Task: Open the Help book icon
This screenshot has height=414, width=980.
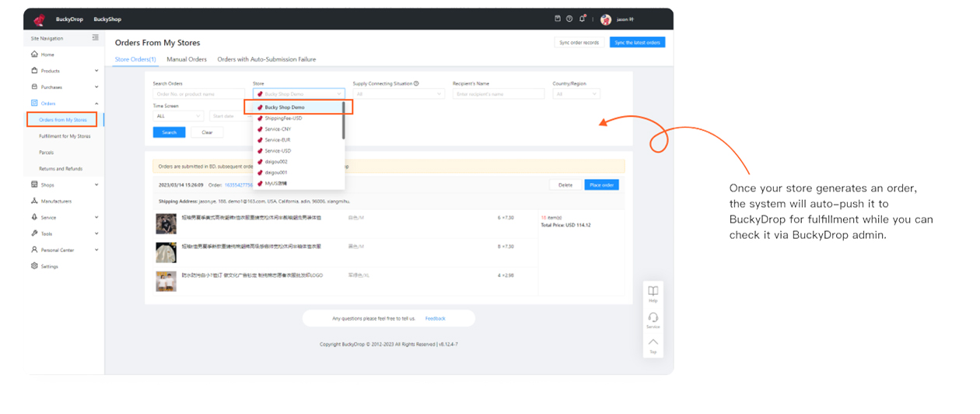Action: [x=653, y=290]
